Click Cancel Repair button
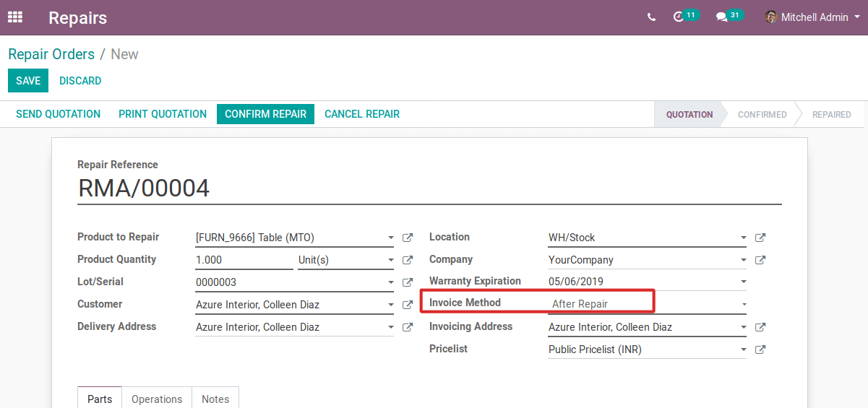 (362, 114)
